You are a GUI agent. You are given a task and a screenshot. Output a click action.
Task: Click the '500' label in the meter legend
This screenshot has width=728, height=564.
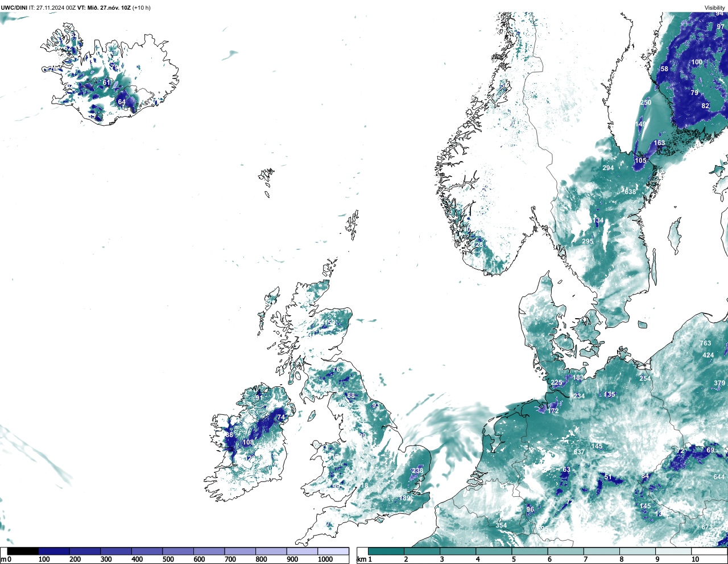click(168, 559)
